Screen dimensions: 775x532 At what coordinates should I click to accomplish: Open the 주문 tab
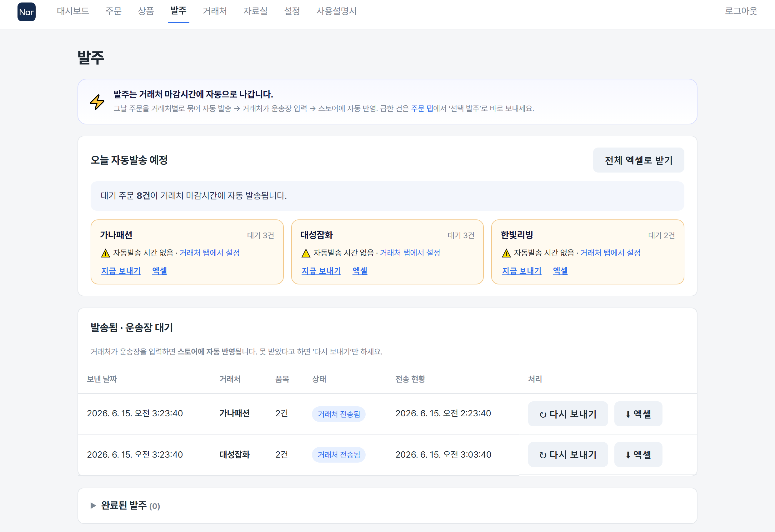pyautogui.click(x=113, y=11)
